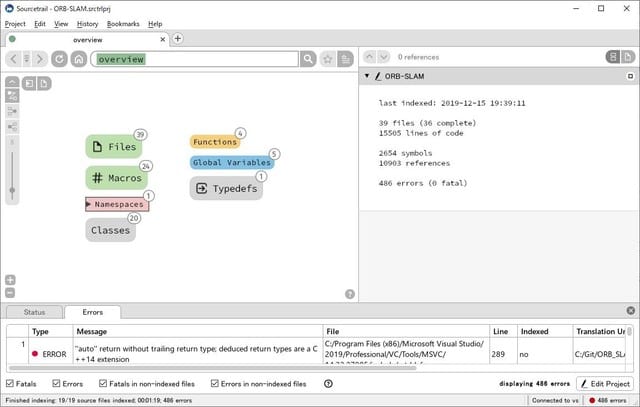Collapse the ORB-SLAM code snippet header
Viewport: 640px width, 407px height.
[x=366, y=76]
